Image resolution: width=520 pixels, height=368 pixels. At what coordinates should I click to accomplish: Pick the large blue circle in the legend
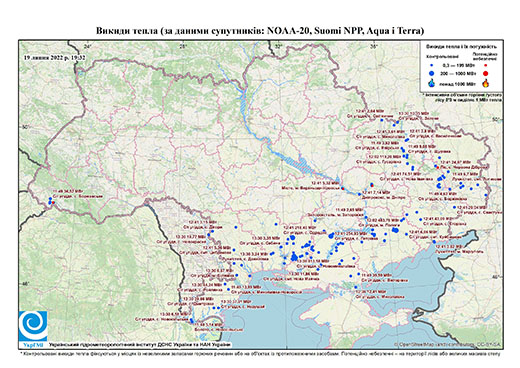point(432,73)
